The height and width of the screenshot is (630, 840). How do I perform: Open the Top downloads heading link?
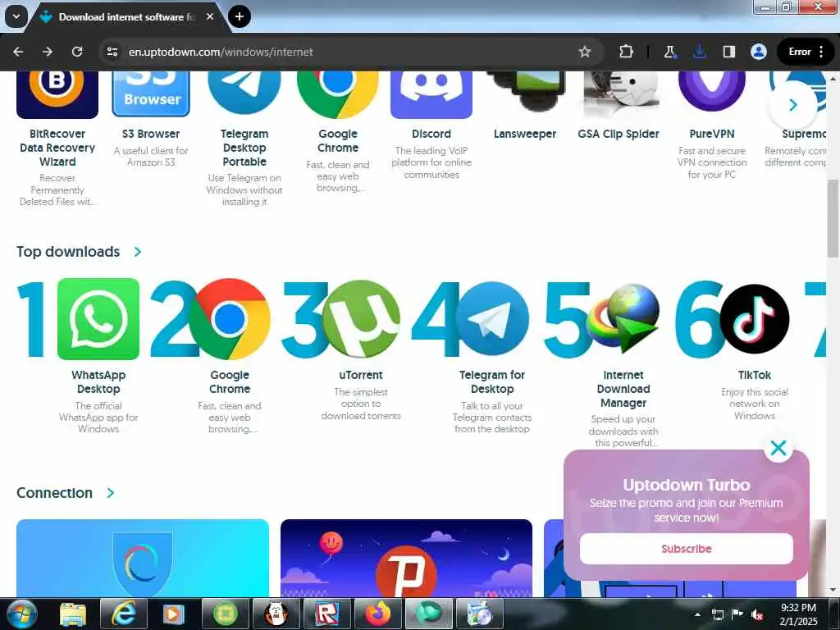[68, 252]
